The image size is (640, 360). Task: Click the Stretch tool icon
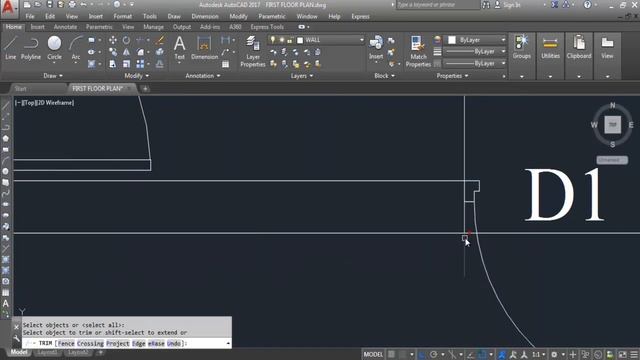[x=113, y=64]
